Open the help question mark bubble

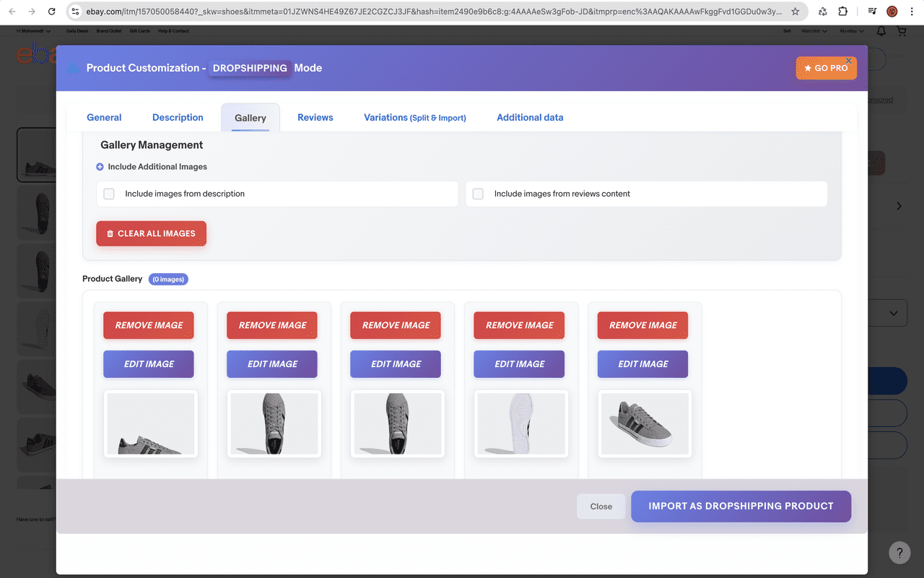899,553
